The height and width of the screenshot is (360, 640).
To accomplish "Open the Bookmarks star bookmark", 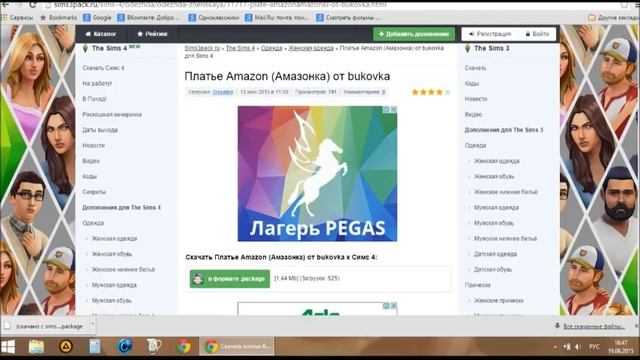I will tap(58, 18).
